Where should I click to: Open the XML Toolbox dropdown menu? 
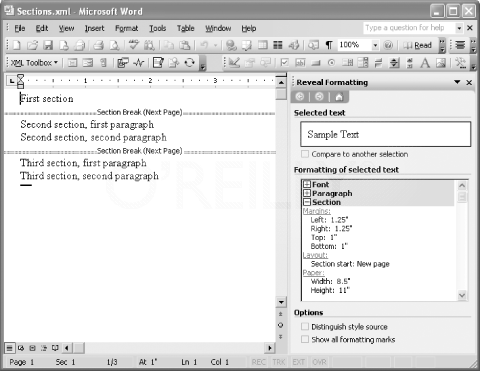(34, 63)
